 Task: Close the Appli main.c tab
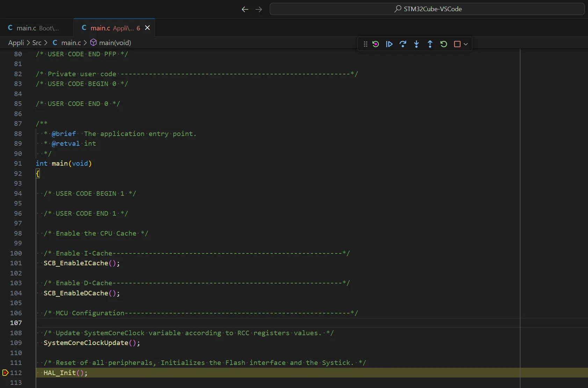(x=147, y=28)
